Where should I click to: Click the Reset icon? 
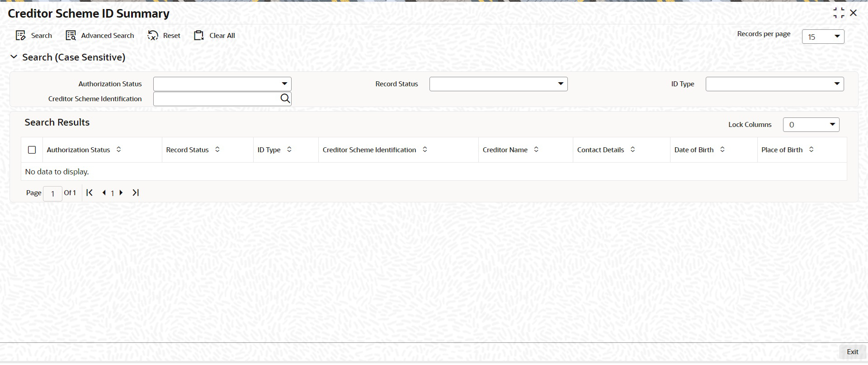click(x=153, y=36)
